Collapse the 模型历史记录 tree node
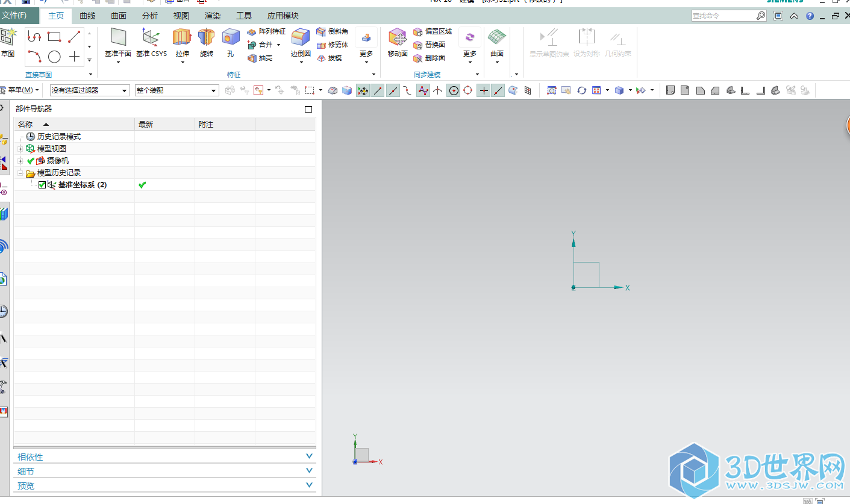 click(20, 173)
